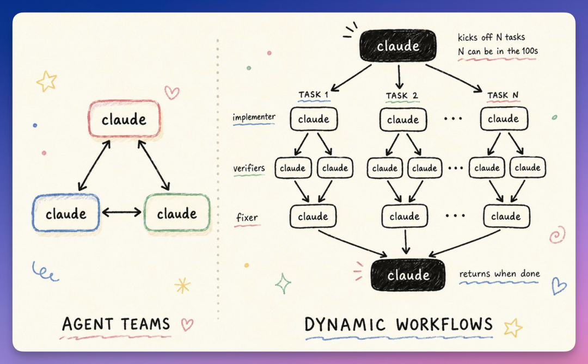588x364 pixels.
Task: Click the 'AGENT TEAMS' title
Action: pyautogui.click(x=116, y=324)
